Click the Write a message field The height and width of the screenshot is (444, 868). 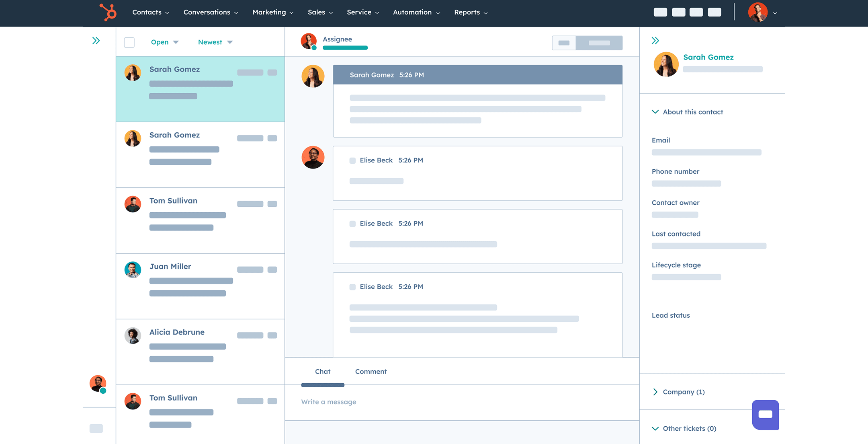(x=462, y=402)
